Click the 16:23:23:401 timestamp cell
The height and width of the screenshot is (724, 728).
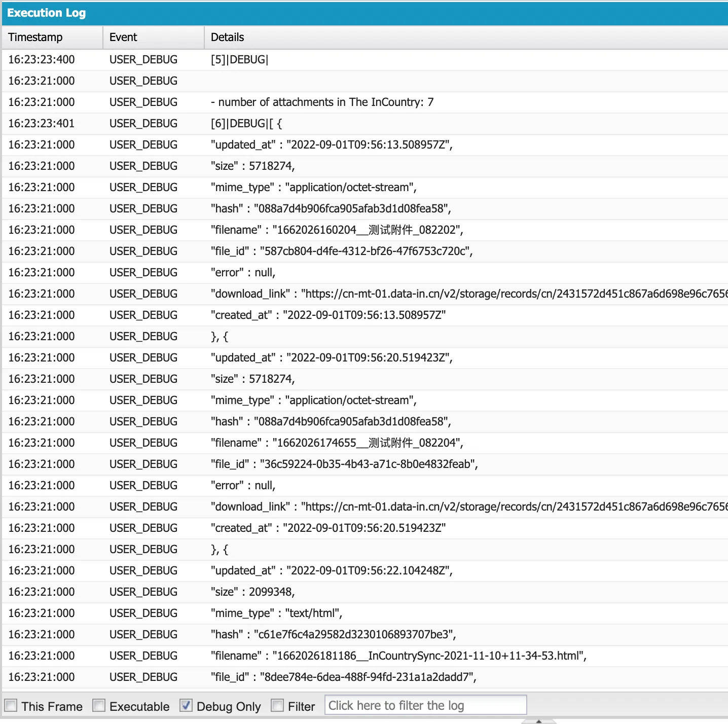tap(41, 123)
